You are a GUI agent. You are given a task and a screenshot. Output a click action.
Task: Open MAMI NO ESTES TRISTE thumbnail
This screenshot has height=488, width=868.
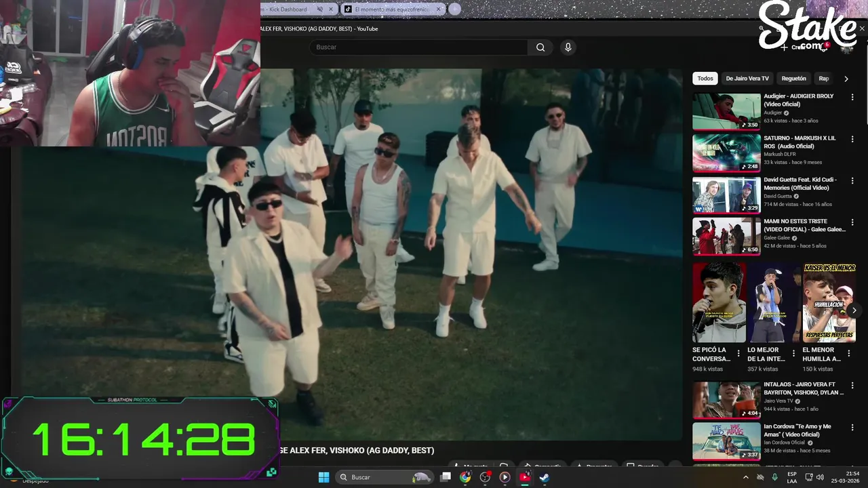726,237
